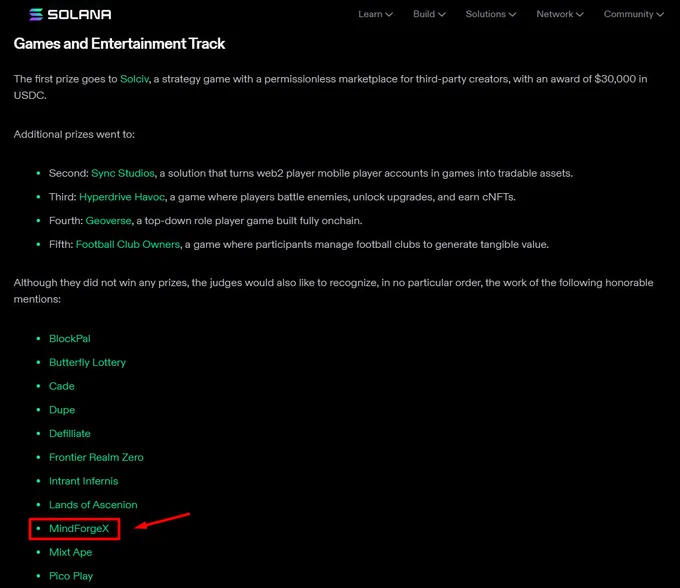Open the Community menu
Viewport: 680px width, 588px height.
pos(634,14)
